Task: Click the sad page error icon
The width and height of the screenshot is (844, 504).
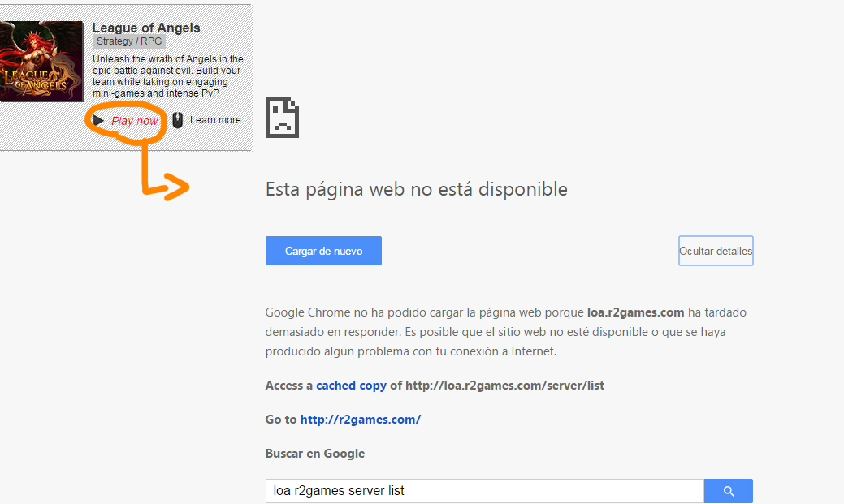Action: pyautogui.click(x=282, y=118)
